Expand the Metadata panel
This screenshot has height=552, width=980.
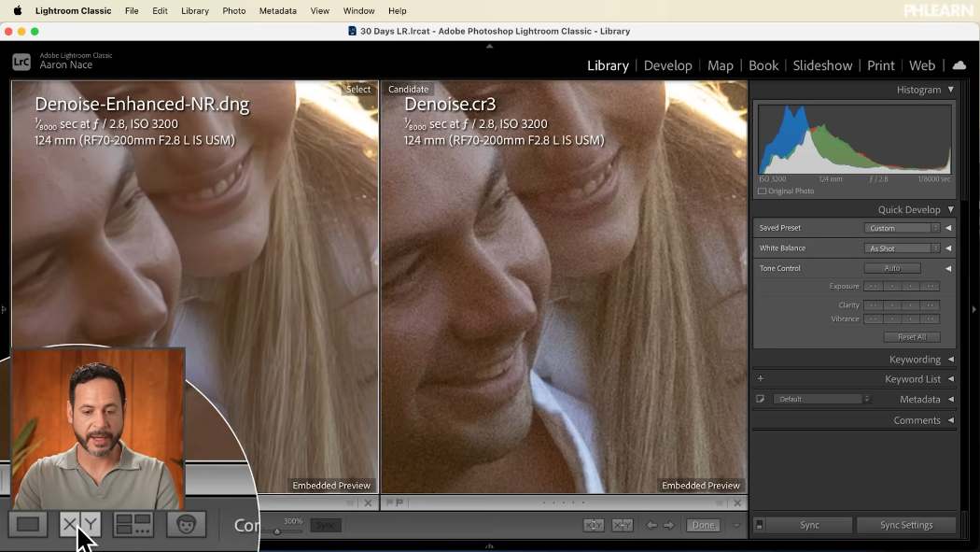point(951,399)
